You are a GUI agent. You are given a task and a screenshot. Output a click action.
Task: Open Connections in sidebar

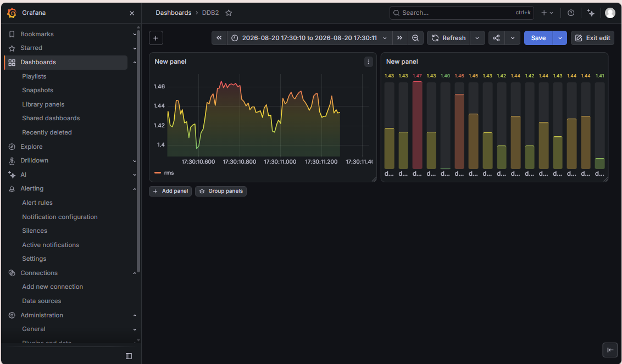[x=39, y=273]
